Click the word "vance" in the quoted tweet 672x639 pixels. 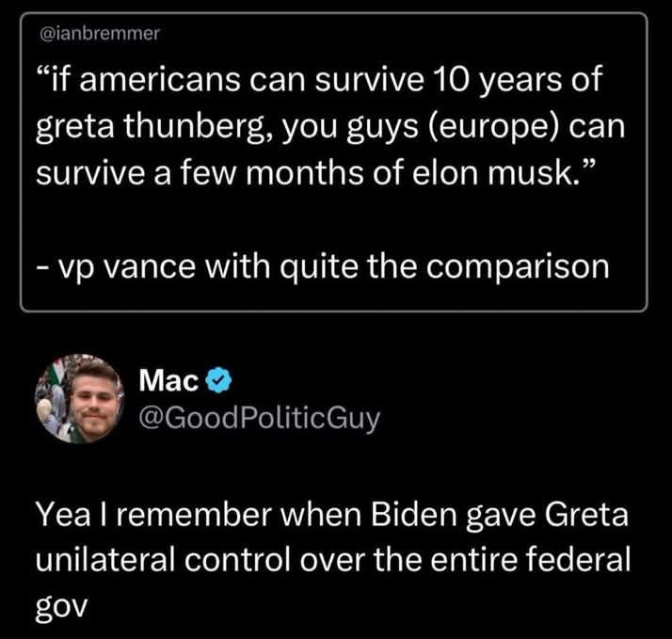150,267
